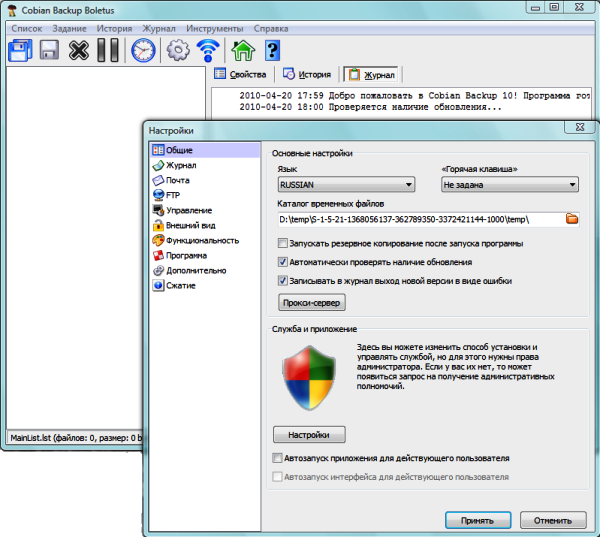
Task: Click the log line Проверяется наличие обновления
Action: pos(370,107)
